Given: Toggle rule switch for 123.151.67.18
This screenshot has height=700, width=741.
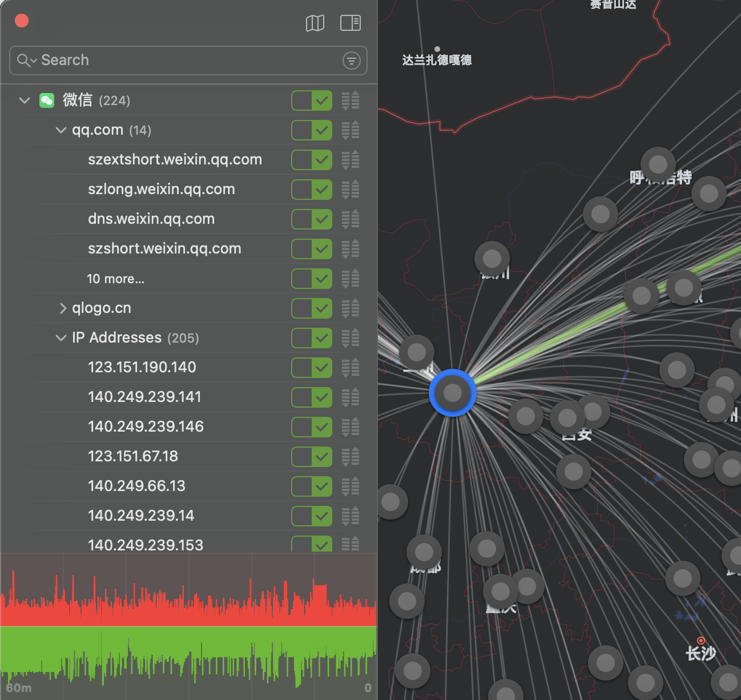Looking at the screenshot, I should [x=312, y=457].
